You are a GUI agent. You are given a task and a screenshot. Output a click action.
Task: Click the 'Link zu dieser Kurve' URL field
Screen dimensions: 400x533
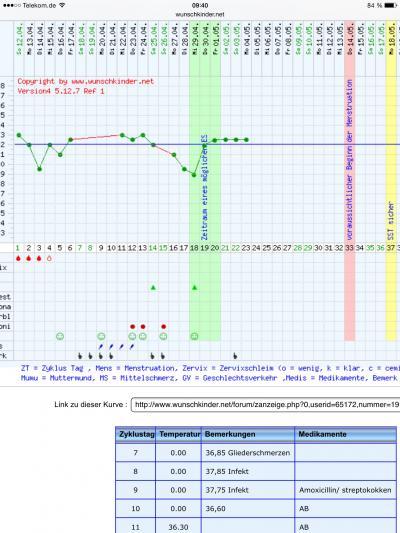pyautogui.click(x=265, y=405)
